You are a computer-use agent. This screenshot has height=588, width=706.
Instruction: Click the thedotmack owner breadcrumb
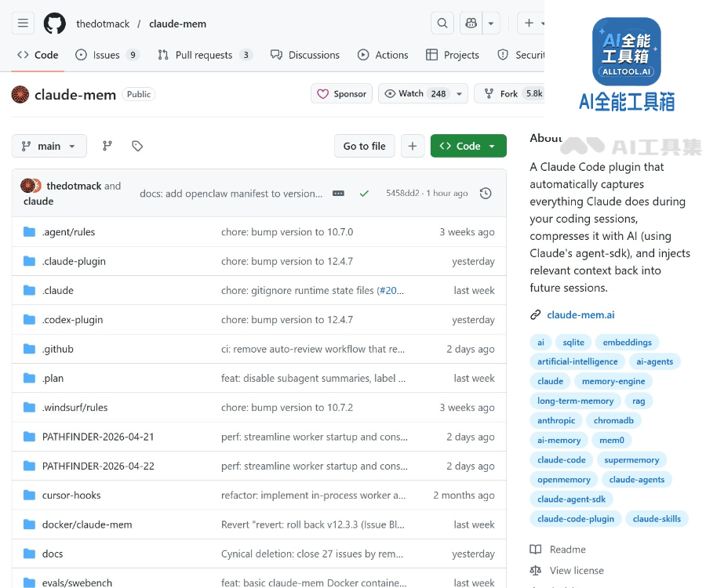pos(103,24)
